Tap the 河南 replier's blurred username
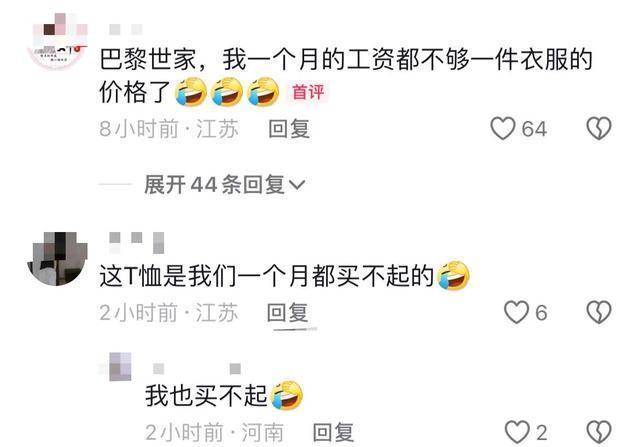 [197, 369]
